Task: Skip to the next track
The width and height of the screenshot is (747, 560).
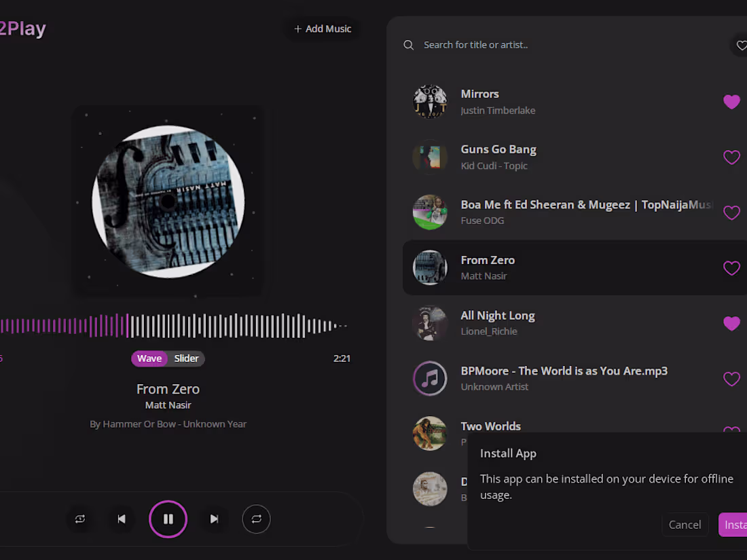Action: coord(214,519)
